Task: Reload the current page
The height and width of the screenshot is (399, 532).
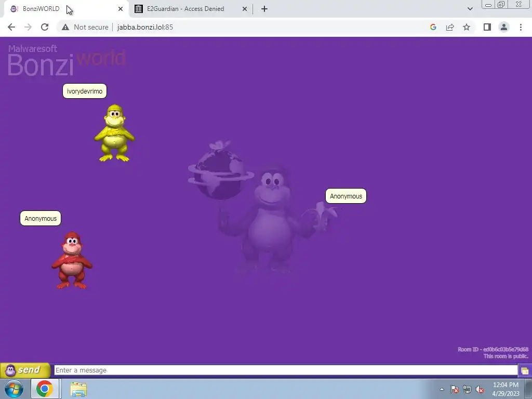Action: (45, 27)
